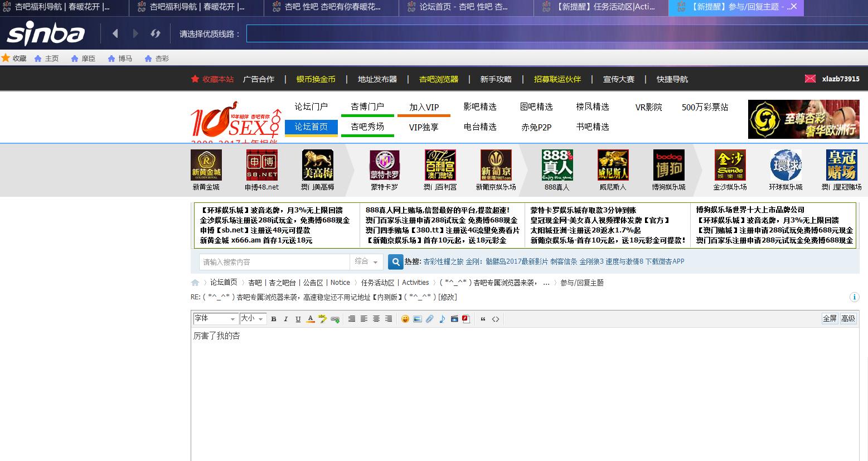
Task: Open the smiley emoticon picker
Action: 405,319
